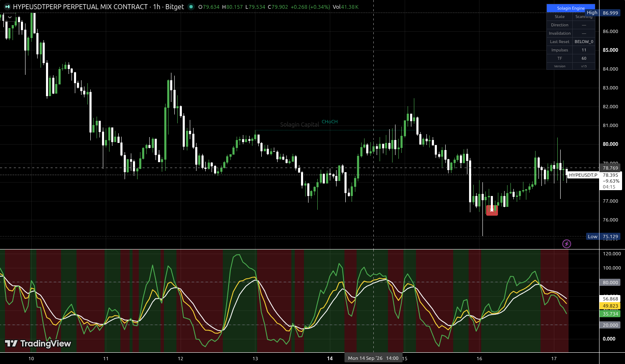
Task: Click the green market status dot
Action: click(191, 7)
